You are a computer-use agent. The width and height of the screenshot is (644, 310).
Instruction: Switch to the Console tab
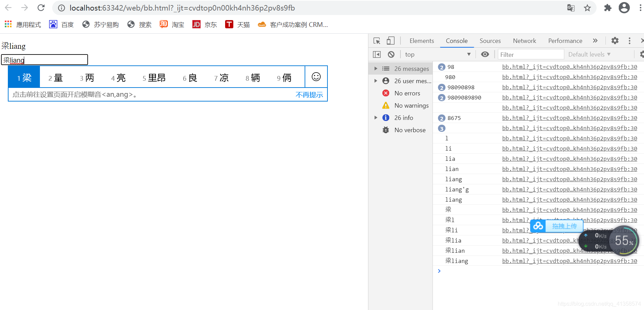[x=456, y=41]
